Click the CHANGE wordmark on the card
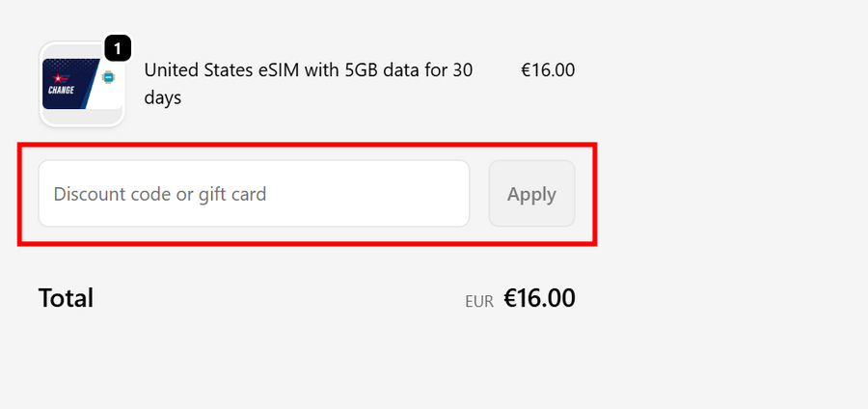The height and width of the screenshot is (409, 868). [61, 91]
